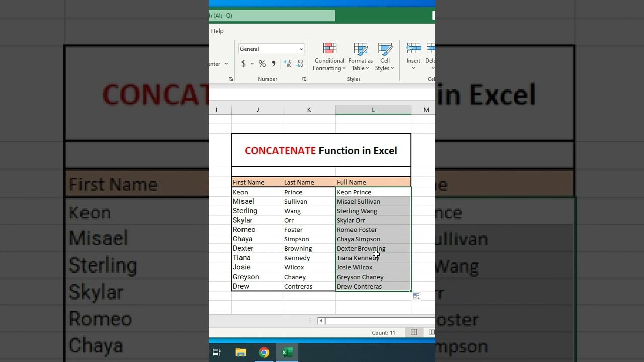Screen dimensions: 644x362
Task: Select the Greyson Chaney cell
Action: click(373, 277)
